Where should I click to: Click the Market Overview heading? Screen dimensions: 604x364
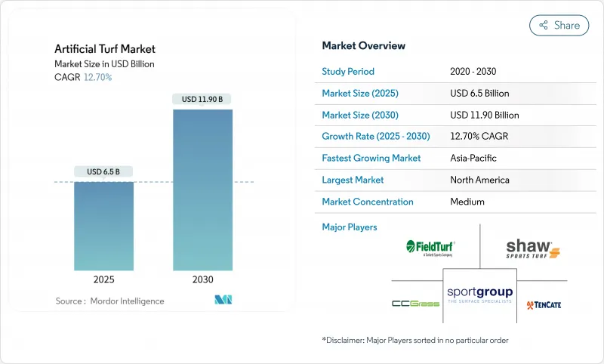coord(363,46)
